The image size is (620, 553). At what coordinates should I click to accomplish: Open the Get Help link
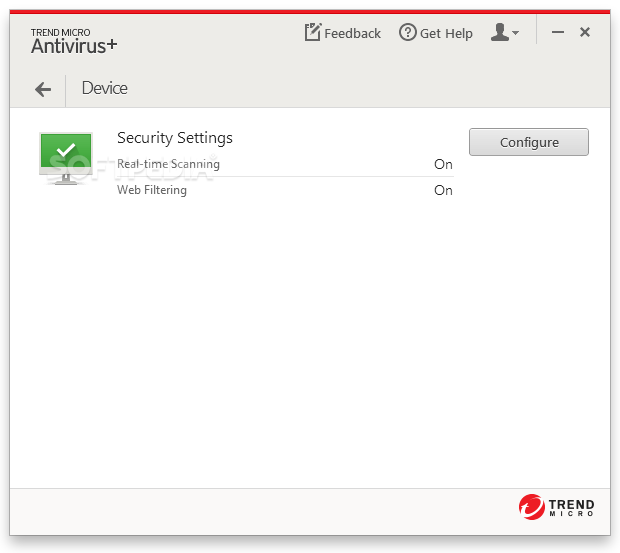pos(436,33)
